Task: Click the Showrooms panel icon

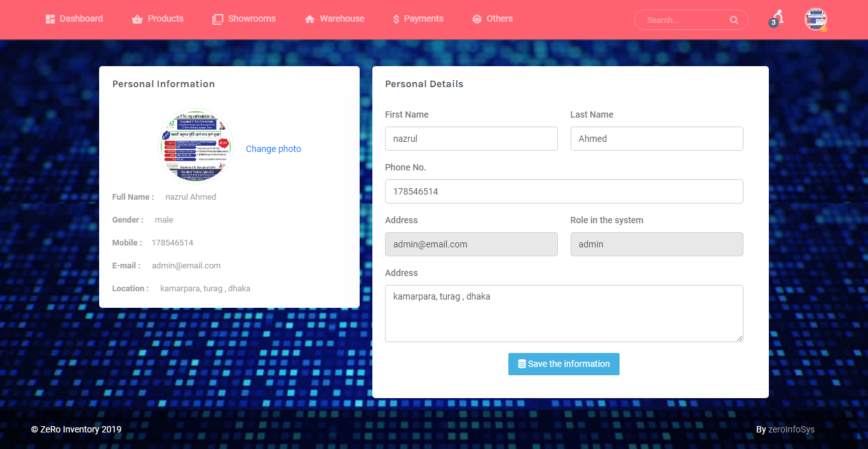Action: point(218,18)
